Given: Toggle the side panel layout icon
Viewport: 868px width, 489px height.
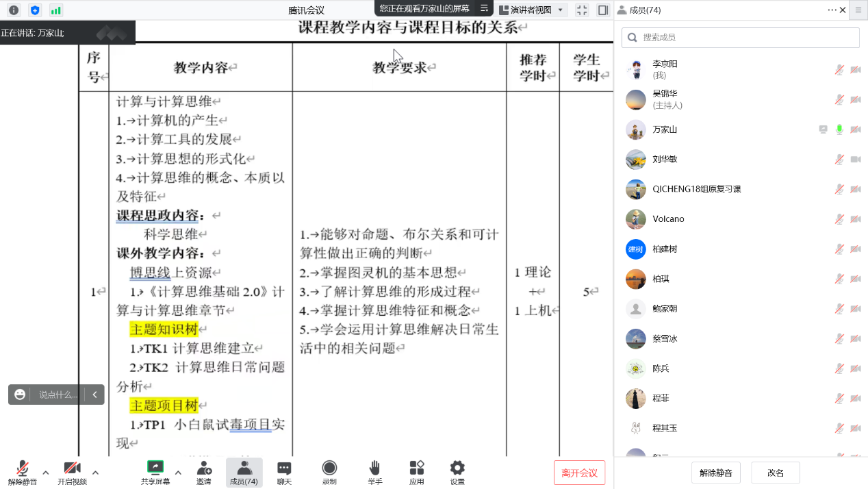Looking at the screenshot, I should pyautogui.click(x=602, y=10).
